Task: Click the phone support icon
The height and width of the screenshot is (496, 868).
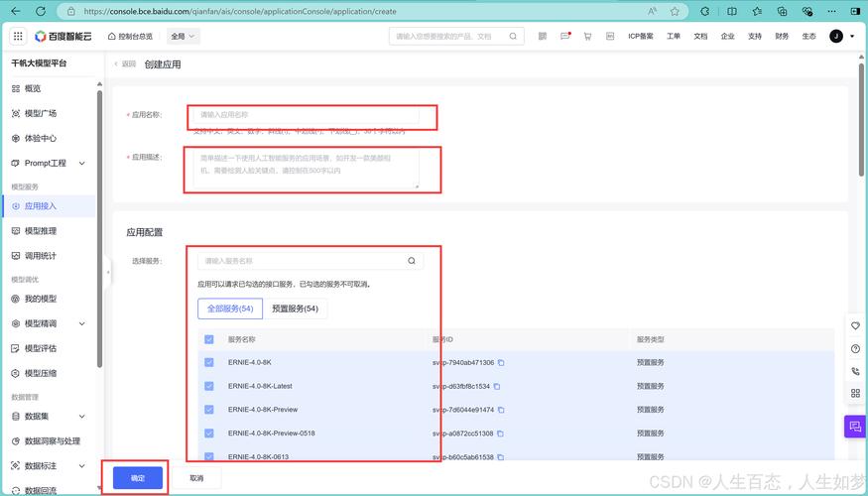Action: tap(855, 371)
